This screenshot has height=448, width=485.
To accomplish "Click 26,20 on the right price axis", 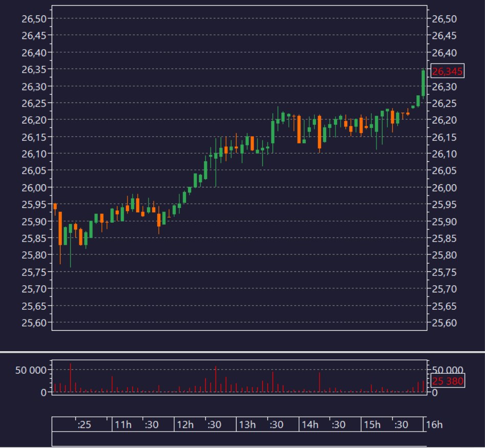I will (x=444, y=120).
